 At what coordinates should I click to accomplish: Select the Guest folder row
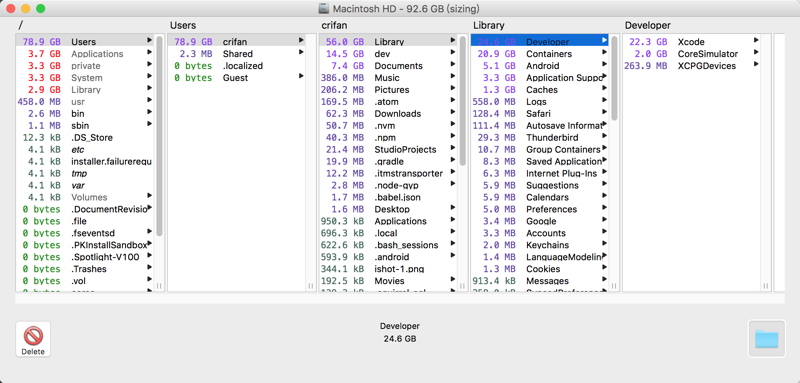click(237, 78)
